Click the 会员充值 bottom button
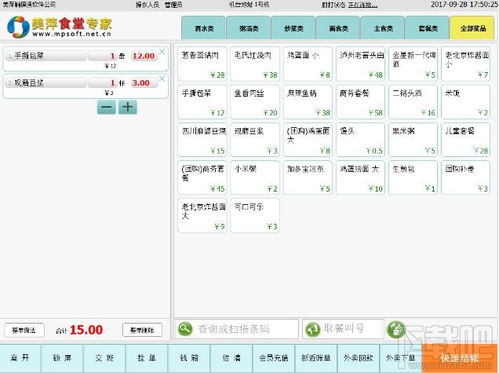 tap(274, 358)
